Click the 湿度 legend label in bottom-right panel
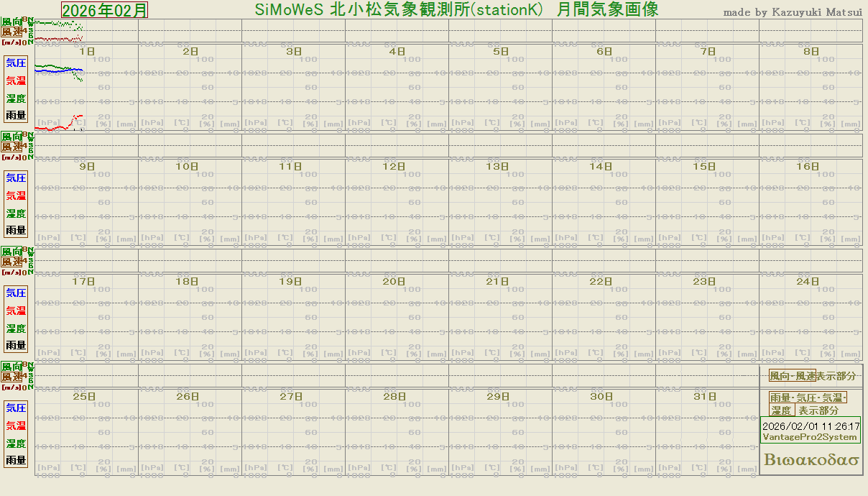This screenshot has width=868, height=496. (782, 410)
